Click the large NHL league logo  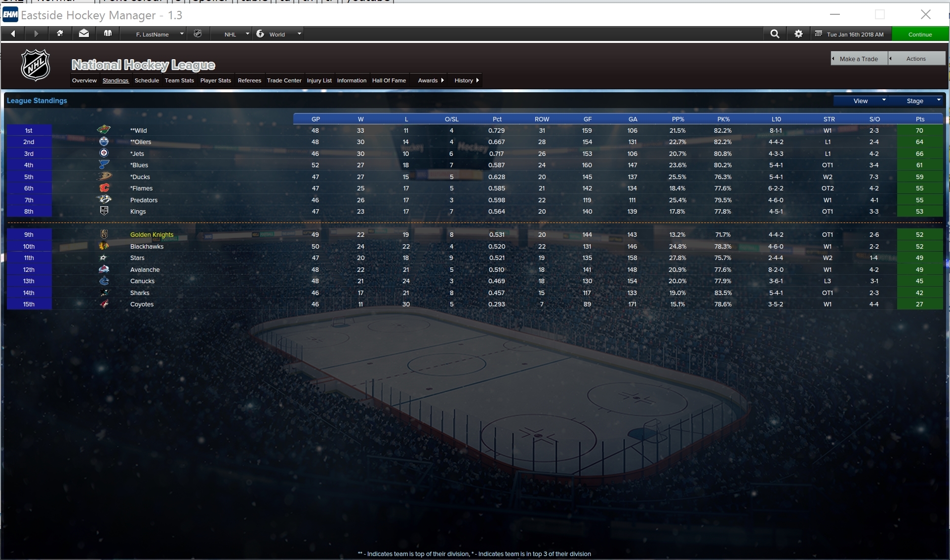click(x=36, y=65)
